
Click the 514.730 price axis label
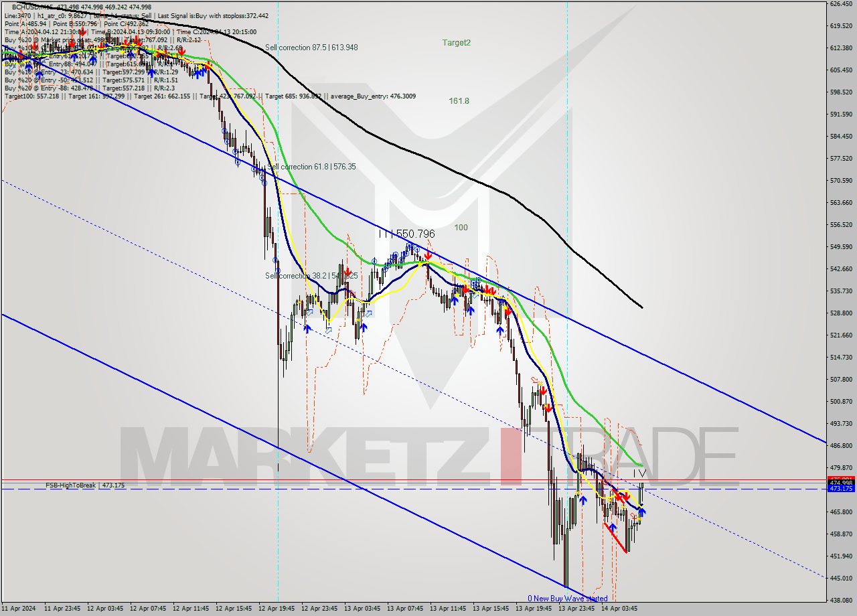click(x=841, y=358)
